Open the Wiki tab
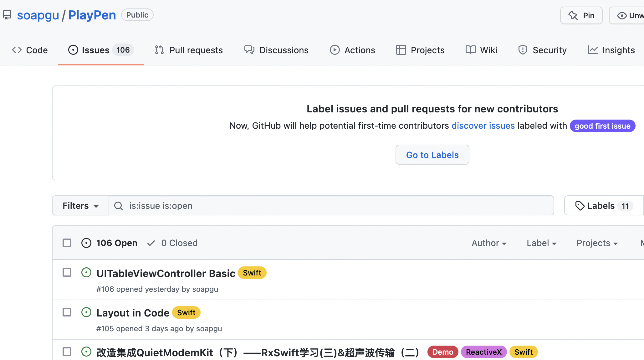This screenshot has height=360, width=644. [481, 50]
